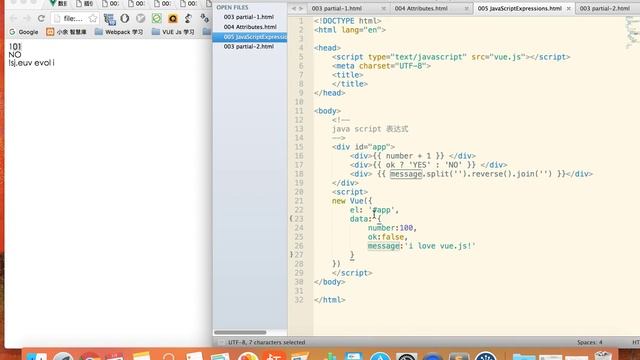Click the orange Q extension icon
640x360 pixels.
(x=173, y=19)
